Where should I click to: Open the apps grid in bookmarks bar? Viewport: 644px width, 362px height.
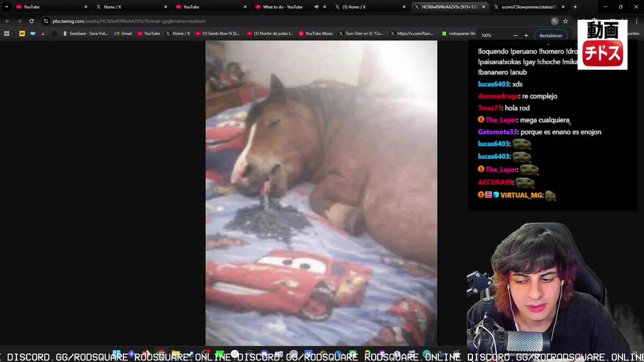[x=7, y=34]
